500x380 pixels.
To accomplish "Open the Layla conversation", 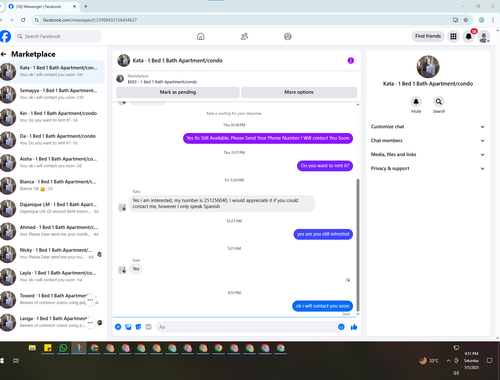I will tap(52, 276).
